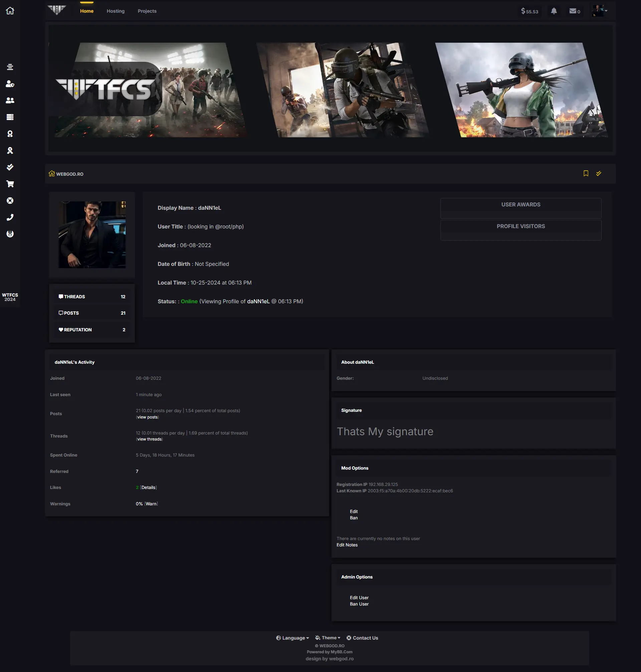The height and width of the screenshot is (672, 641).
Task: Open the Projects nav tab
Action: pyautogui.click(x=147, y=11)
